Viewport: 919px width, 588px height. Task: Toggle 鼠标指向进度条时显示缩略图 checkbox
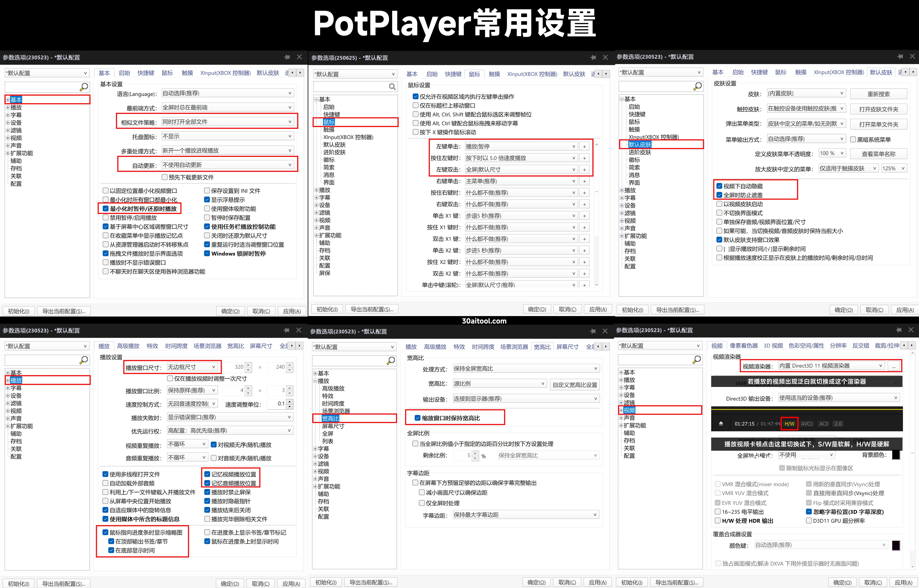tap(105, 532)
